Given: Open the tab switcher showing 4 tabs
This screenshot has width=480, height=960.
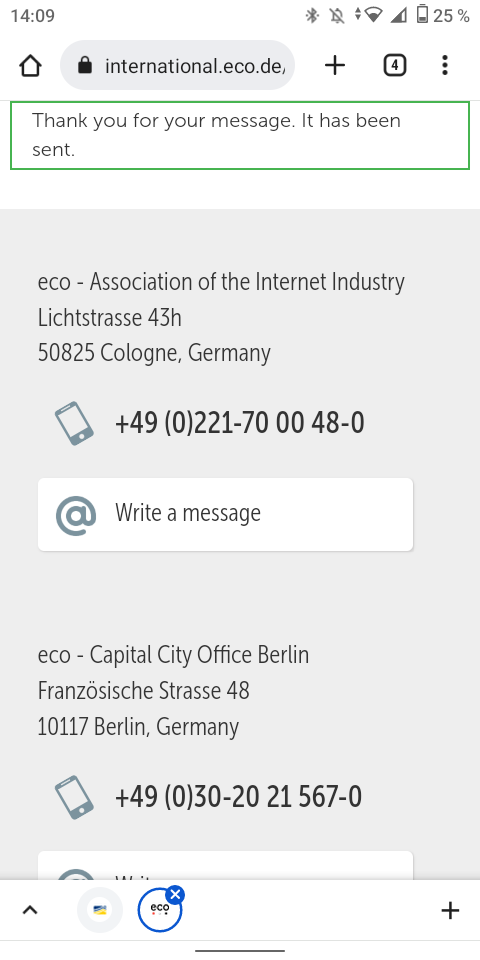Looking at the screenshot, I should pyautogui.click(x=395, y=65).
